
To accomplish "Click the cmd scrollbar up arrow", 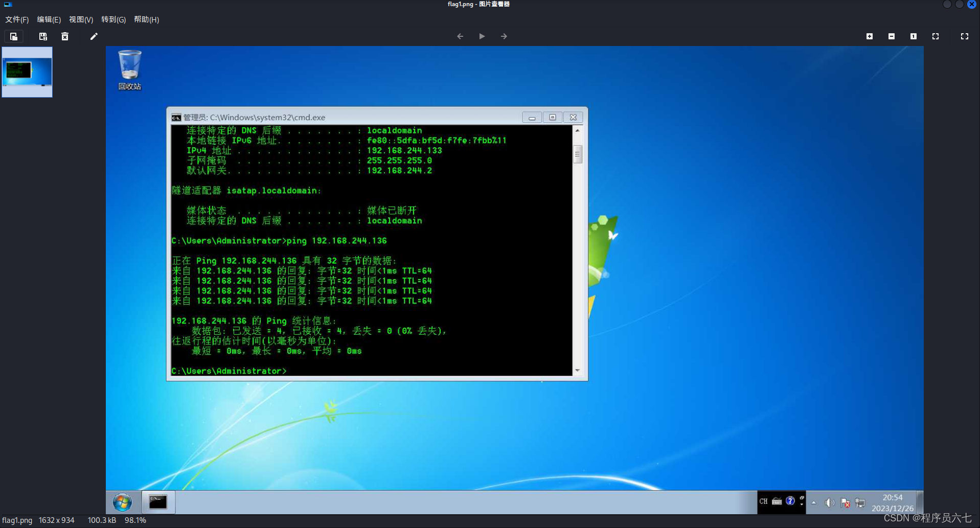I will (x=578, y=131).
